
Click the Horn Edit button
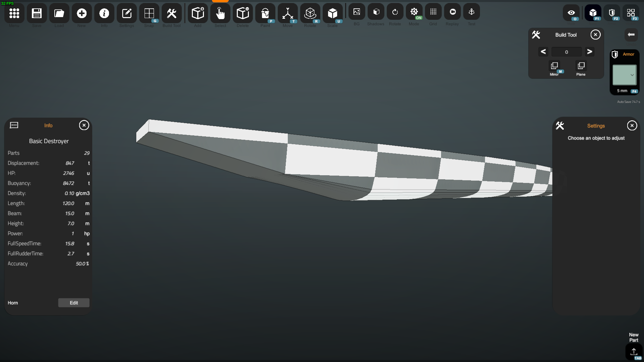tap(74, 303)
